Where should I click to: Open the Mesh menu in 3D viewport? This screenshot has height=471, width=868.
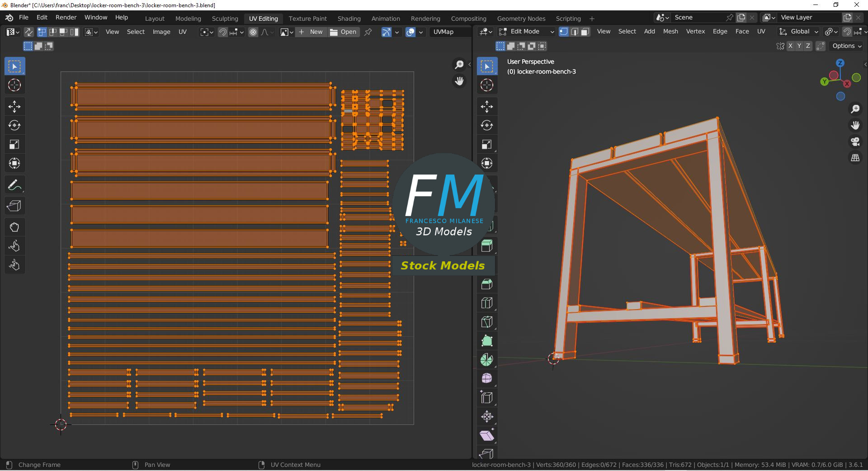pos(670,32)
